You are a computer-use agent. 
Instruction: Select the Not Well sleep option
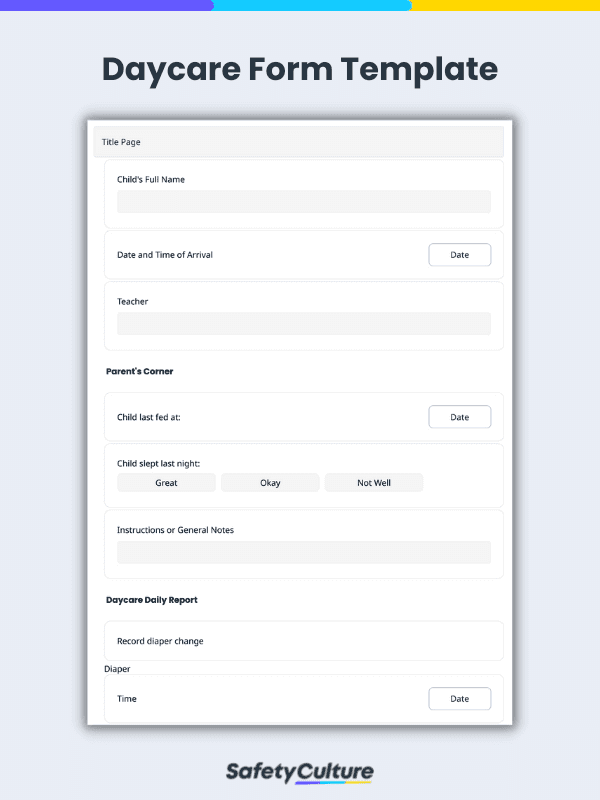coord(374,483)
